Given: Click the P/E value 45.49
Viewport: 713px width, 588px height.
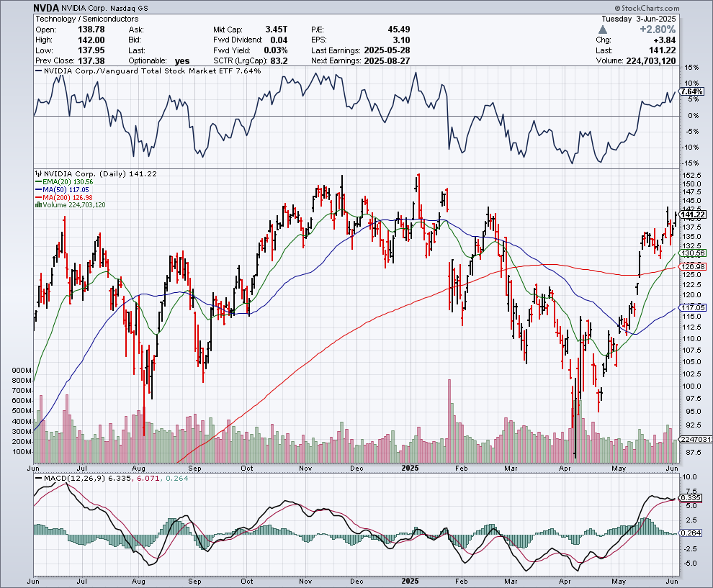Looking at the screenshot, I should [x=399, y=30].
